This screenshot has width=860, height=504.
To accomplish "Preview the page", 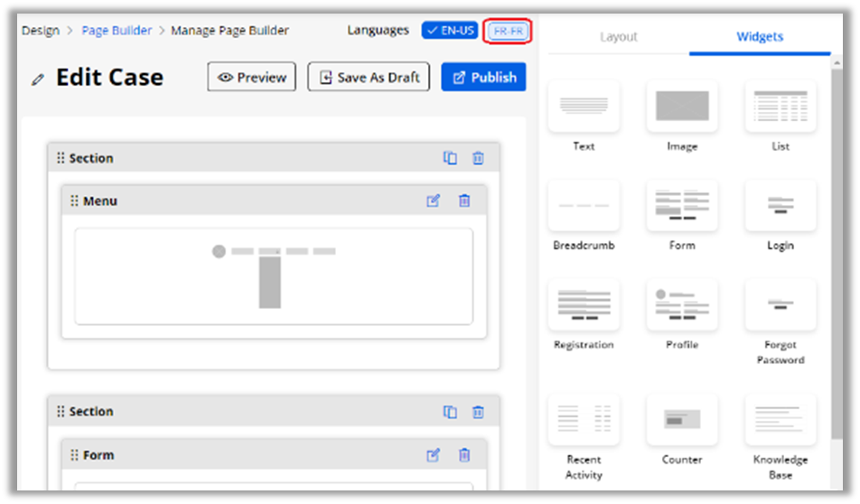I will pyautogui.click(x=252, y=78).
